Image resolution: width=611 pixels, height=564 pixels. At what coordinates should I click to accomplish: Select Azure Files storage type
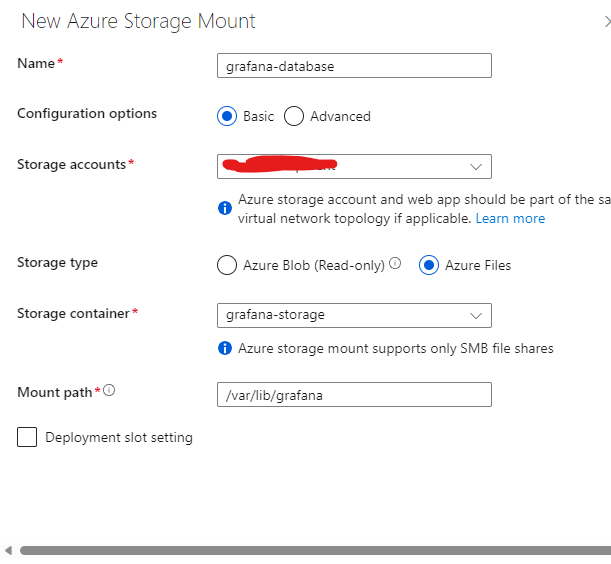pyautogui.click(x=429, y=265)
